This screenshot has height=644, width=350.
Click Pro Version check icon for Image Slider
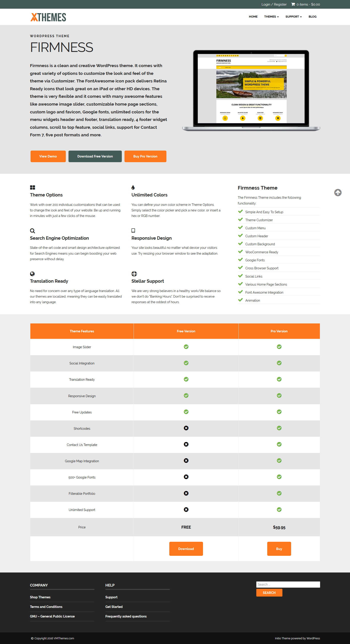279,347
